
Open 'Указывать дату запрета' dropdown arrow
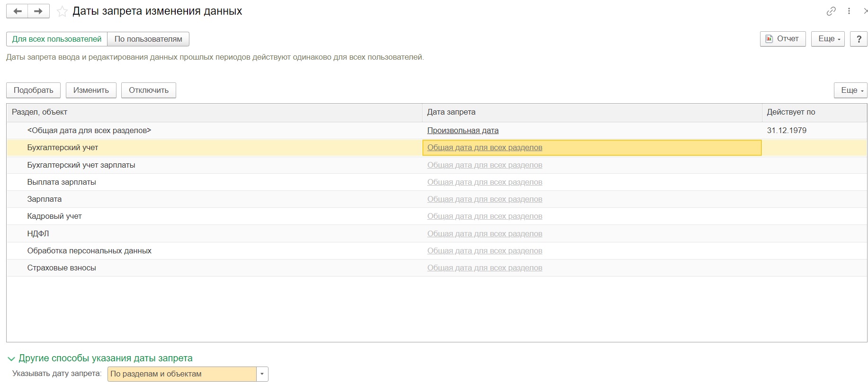262,374
